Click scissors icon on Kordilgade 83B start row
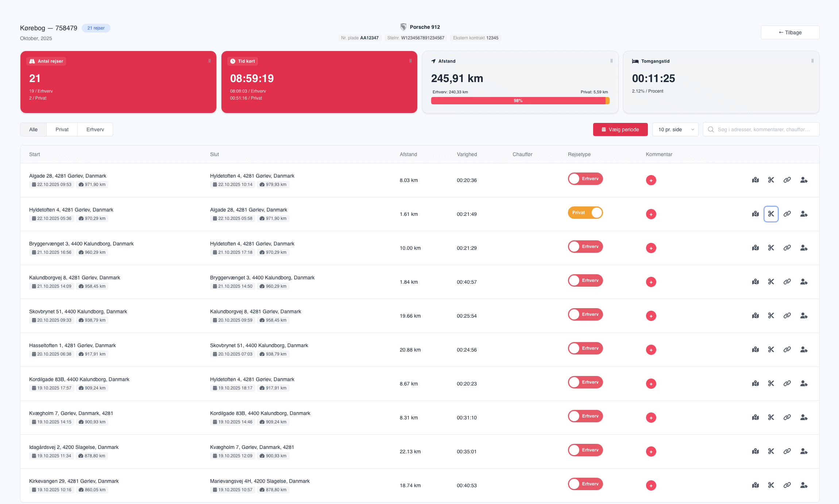The height and width of the screenshot is (504, 839). (x=771, y=383)
